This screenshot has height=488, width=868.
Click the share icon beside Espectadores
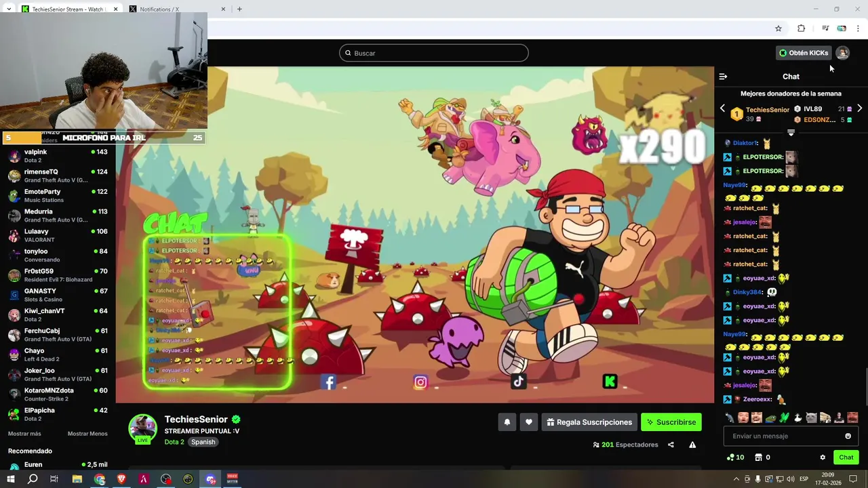[671, 445]
